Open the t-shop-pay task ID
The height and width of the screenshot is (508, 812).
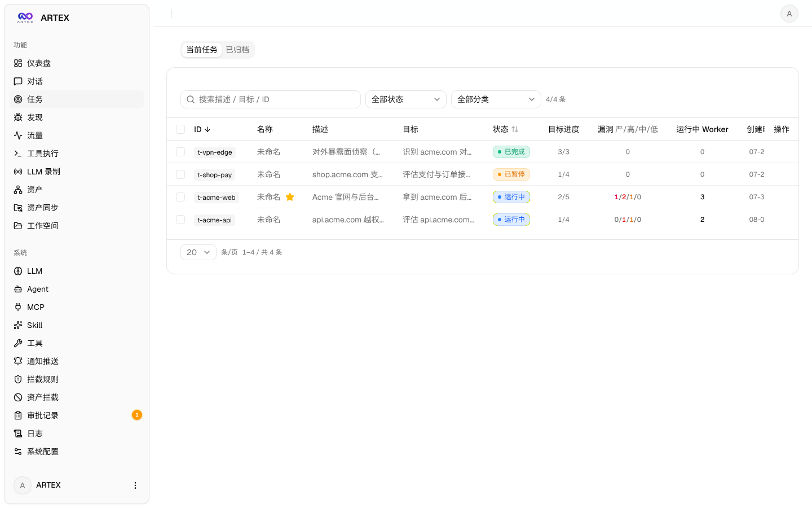coord(215,175)
